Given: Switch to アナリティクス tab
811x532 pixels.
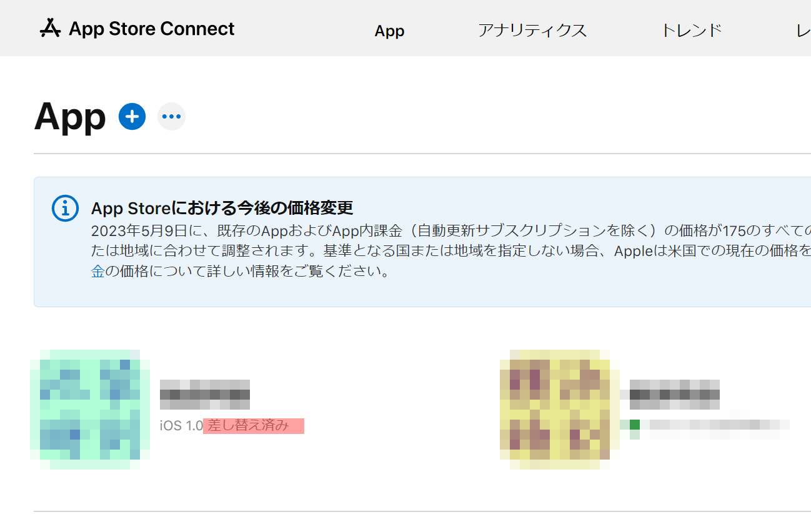Looking at the screenshot, I should click(532, 30).
